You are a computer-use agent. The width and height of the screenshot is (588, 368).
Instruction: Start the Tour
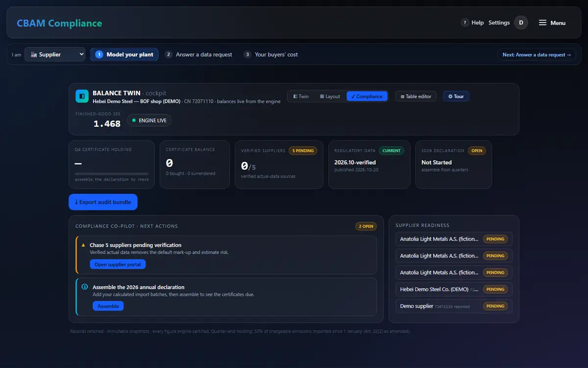point(456,96)
